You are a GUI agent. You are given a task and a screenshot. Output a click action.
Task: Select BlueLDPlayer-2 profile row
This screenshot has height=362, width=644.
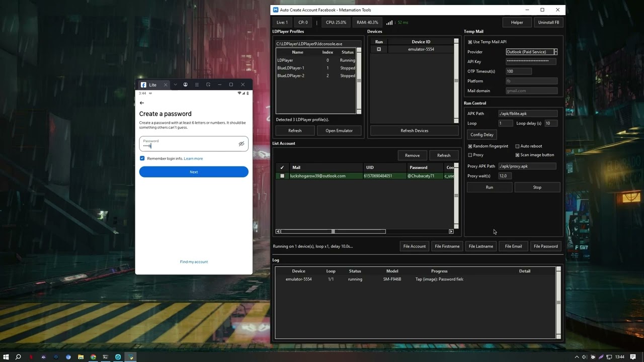(316, 76)
